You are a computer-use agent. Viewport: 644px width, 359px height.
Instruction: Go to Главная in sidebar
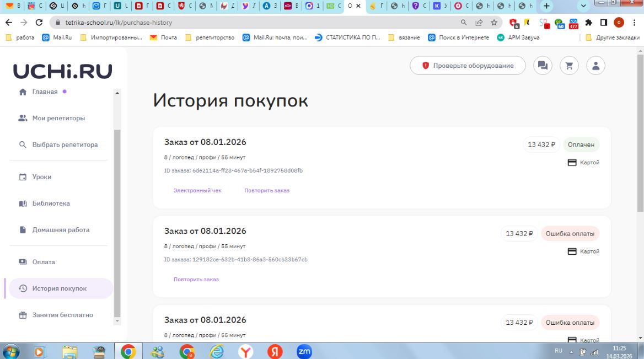(x=45, y=92)
